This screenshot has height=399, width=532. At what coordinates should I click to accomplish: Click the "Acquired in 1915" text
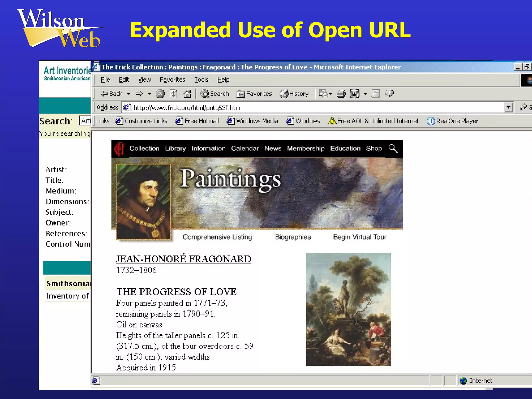pos(146,368)
